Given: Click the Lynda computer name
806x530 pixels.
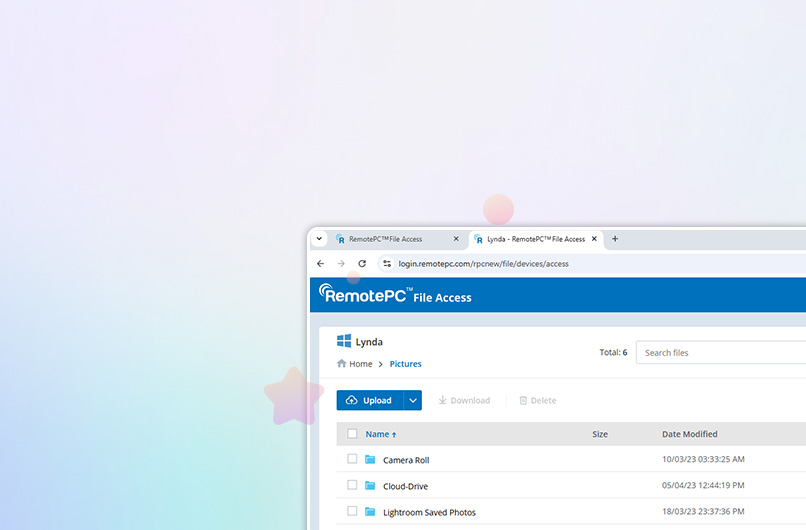Looking at the screenshot, I should pyautogui.click(x=369, y=342).
